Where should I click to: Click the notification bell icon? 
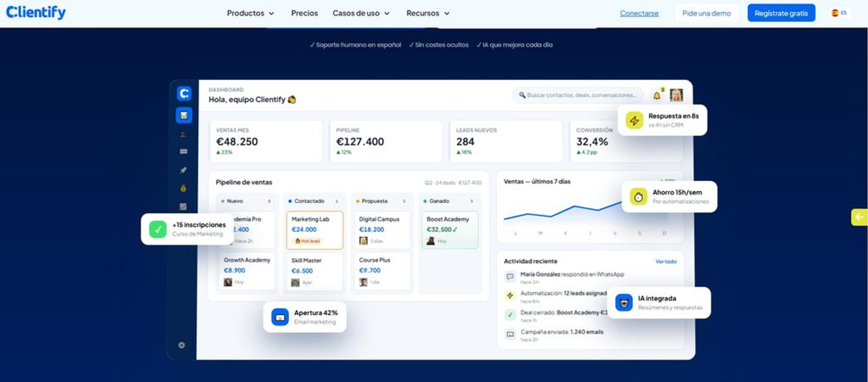coord(657,95)
